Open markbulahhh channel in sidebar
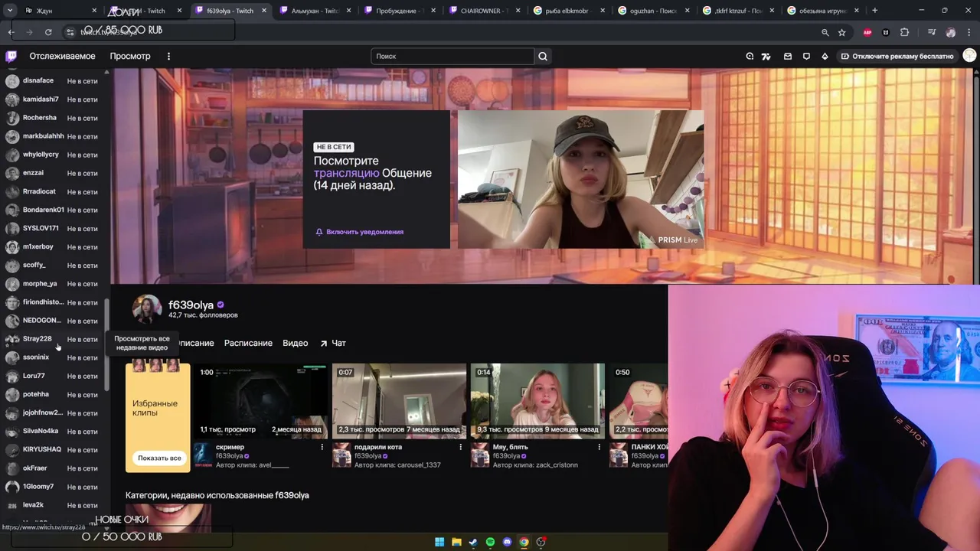Image resolution: width=980 pixels, height=551 pixels. tap(52, 136)
